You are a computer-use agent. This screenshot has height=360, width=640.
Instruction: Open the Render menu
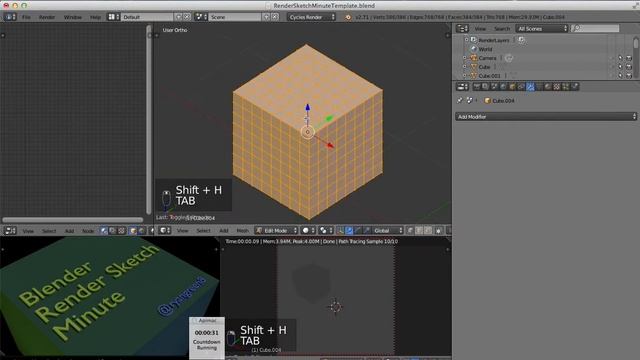[x=47, y=17]
